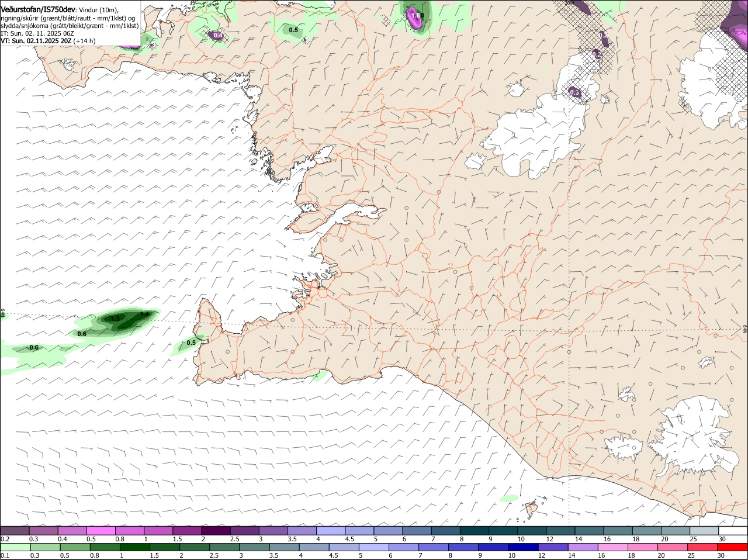
Task: Click the '(+14 h)' forecast offset text
Action: (x=84, y=41)
